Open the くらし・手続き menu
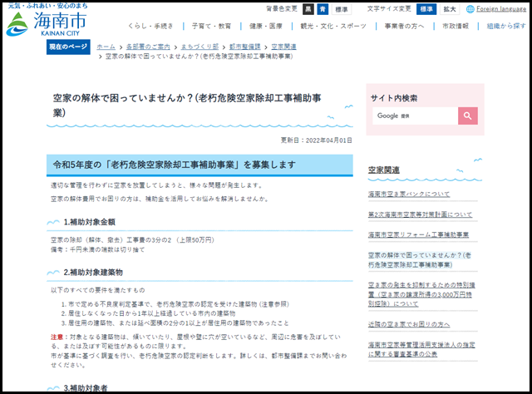 pyautogui.click(x=127, y=27)
